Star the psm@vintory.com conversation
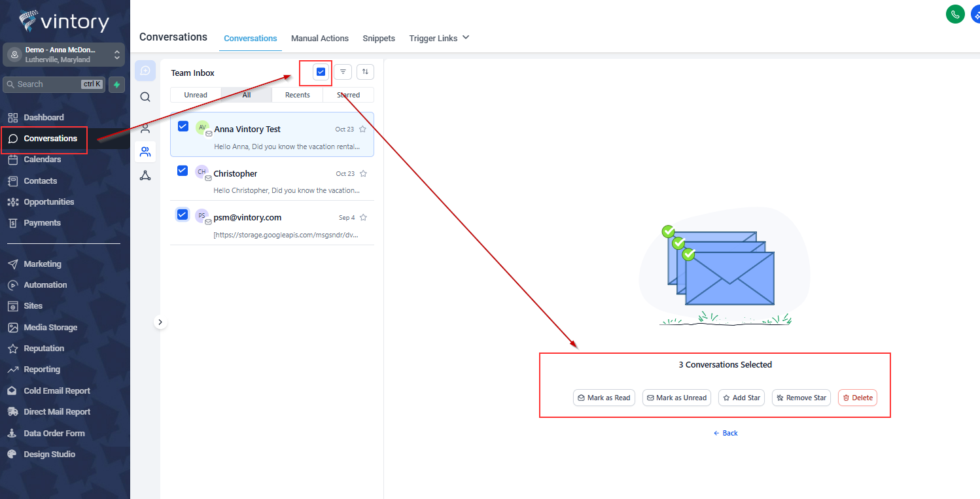 pyautogui.click(x=363, y=218)
